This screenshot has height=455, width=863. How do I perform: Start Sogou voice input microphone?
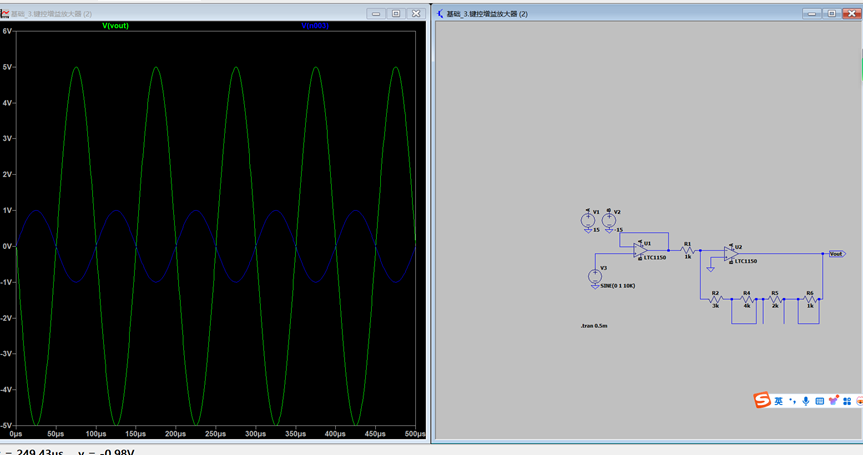(x=806, y=401)
